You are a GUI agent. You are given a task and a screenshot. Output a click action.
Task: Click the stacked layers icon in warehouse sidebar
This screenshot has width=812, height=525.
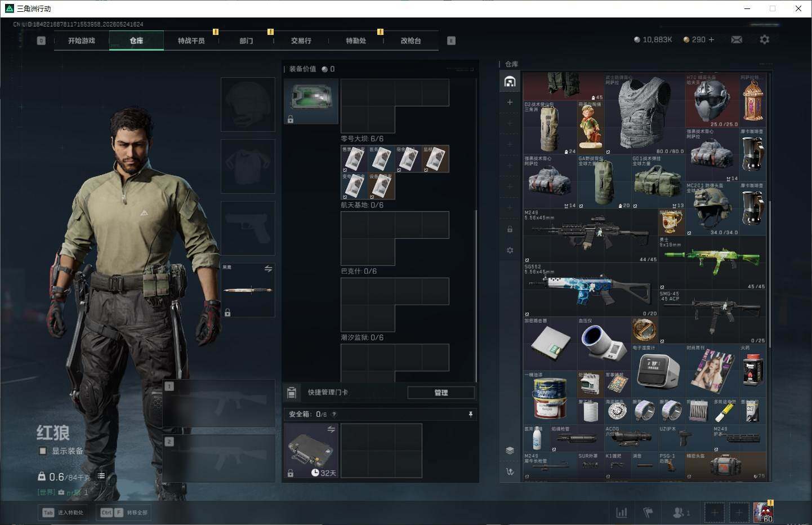[x=510, y=450]
